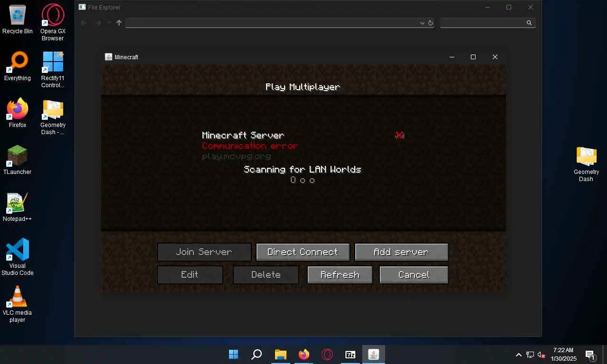Click the Add server button
Viewport: 607px width, 364px height.
401,252
